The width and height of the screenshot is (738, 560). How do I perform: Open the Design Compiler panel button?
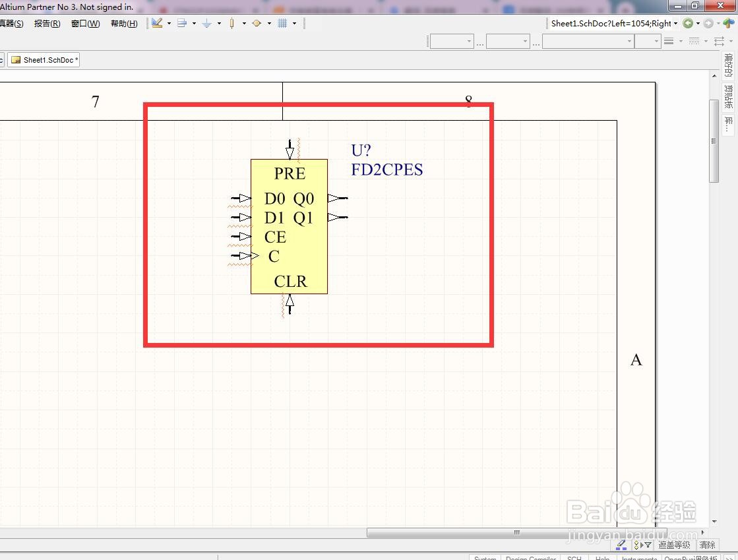(531, 557)
